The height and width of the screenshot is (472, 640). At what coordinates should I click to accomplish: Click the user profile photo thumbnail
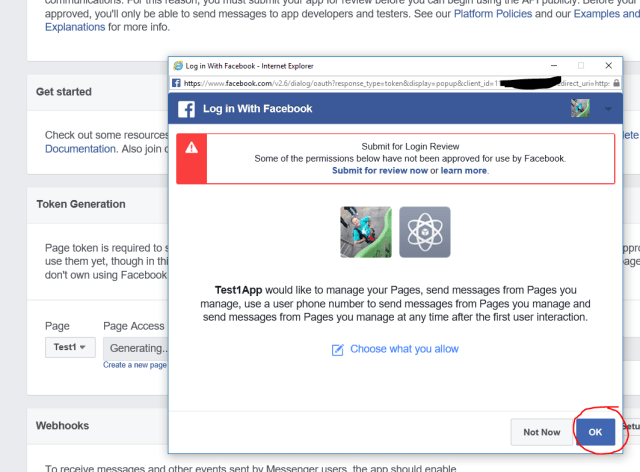pos(365,232)
